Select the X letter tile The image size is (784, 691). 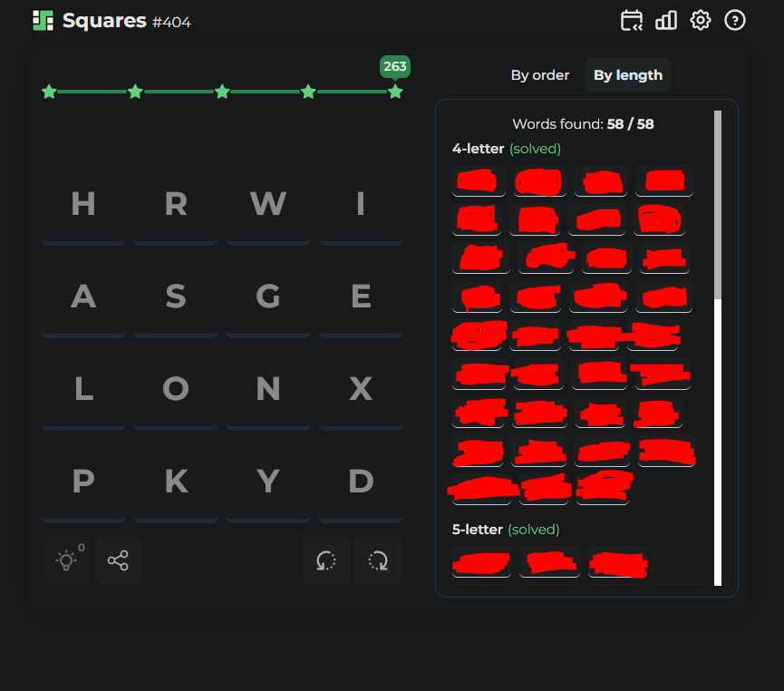tap(361, 389)
